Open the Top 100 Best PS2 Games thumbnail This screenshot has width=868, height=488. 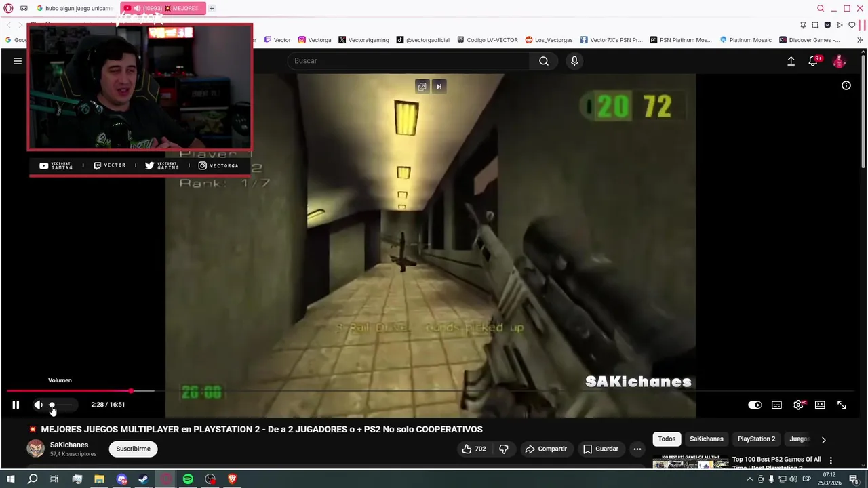click(690, 462)
